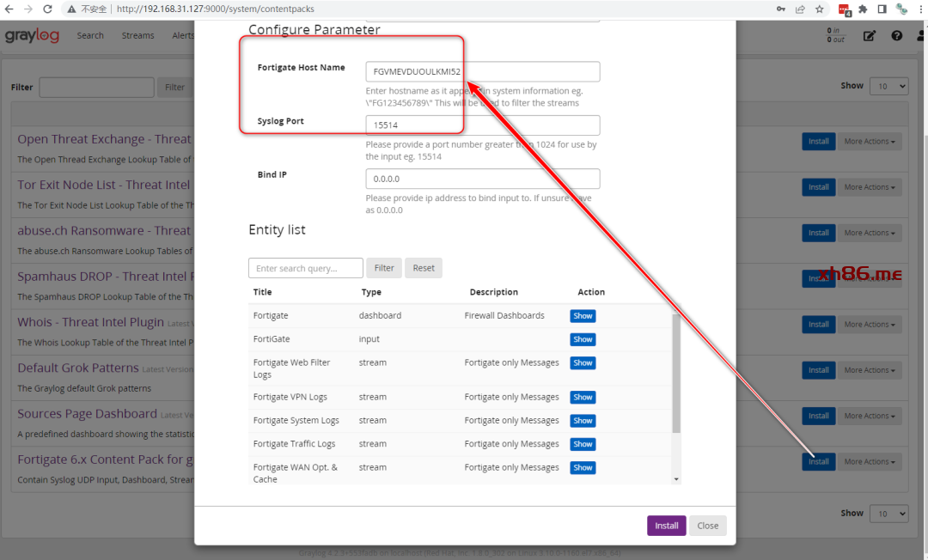Image resolution: width=928 pixels, height=560 pixels.
Task: Open the Graylog edit scratchpad icon
Action: click(869, 36)
